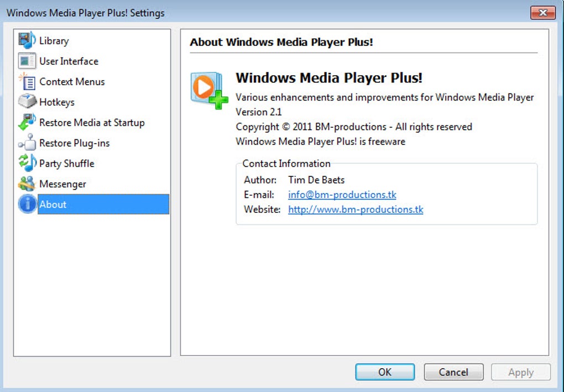This screenshot has width=564, height=392.
Task: Click the 'Contact Information' group label
Action: click(286, 164)
